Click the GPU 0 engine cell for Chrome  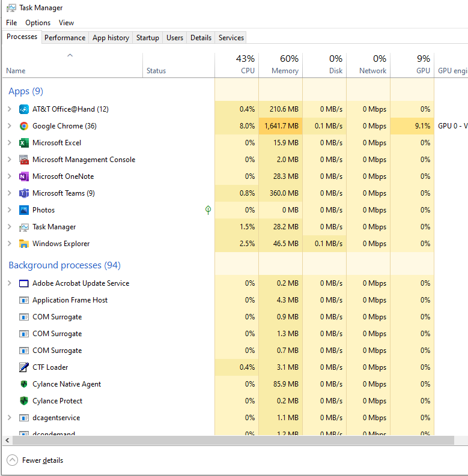(451, 126)
